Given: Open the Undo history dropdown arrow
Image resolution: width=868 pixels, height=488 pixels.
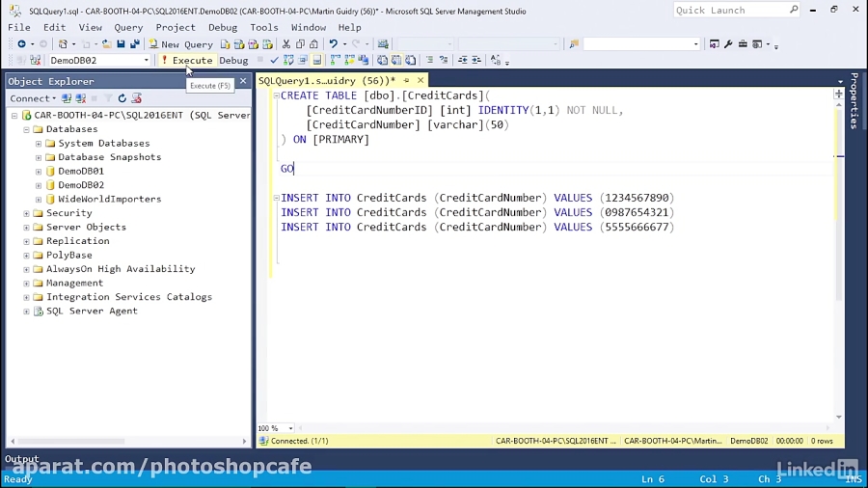Looking at the screenshot, I should [344, 44].
